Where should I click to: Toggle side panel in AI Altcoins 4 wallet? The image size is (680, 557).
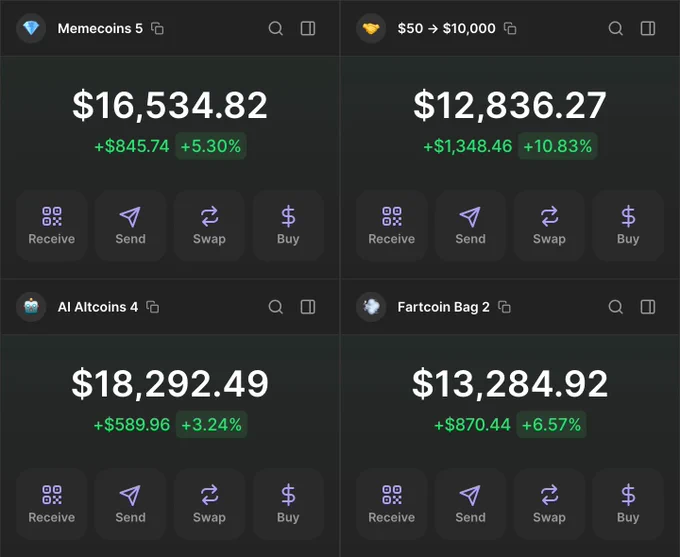308,307
